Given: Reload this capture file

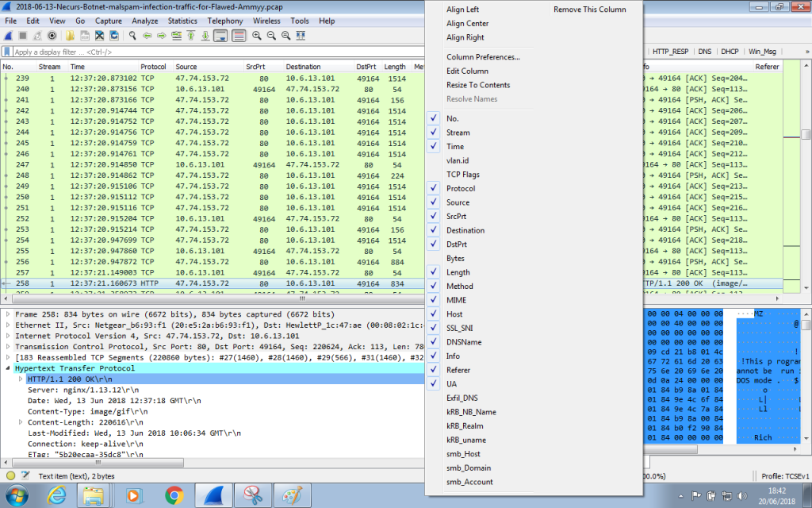Looking at the screenshot, I should (x=114, y=36).
